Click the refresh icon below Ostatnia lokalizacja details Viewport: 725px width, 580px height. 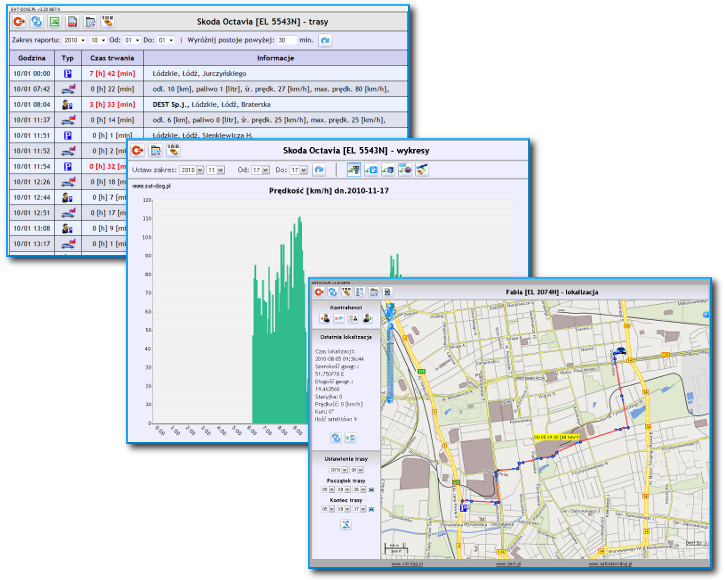(336, 438)
